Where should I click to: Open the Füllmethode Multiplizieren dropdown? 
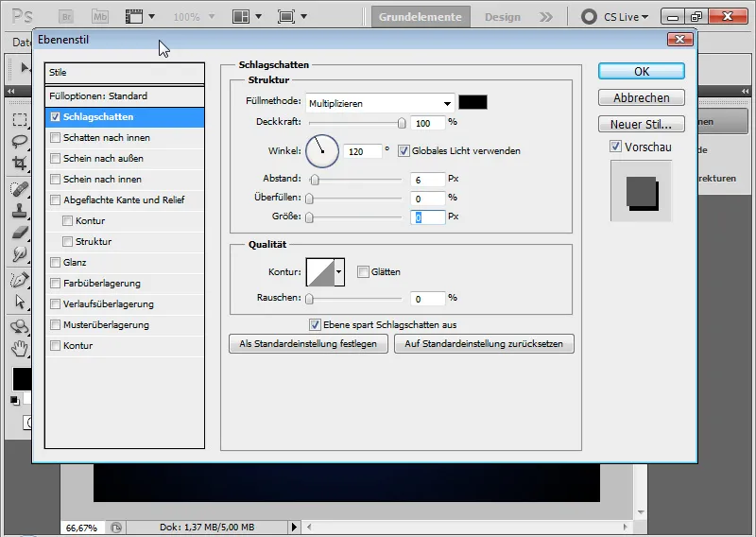[x=380, y=103]
